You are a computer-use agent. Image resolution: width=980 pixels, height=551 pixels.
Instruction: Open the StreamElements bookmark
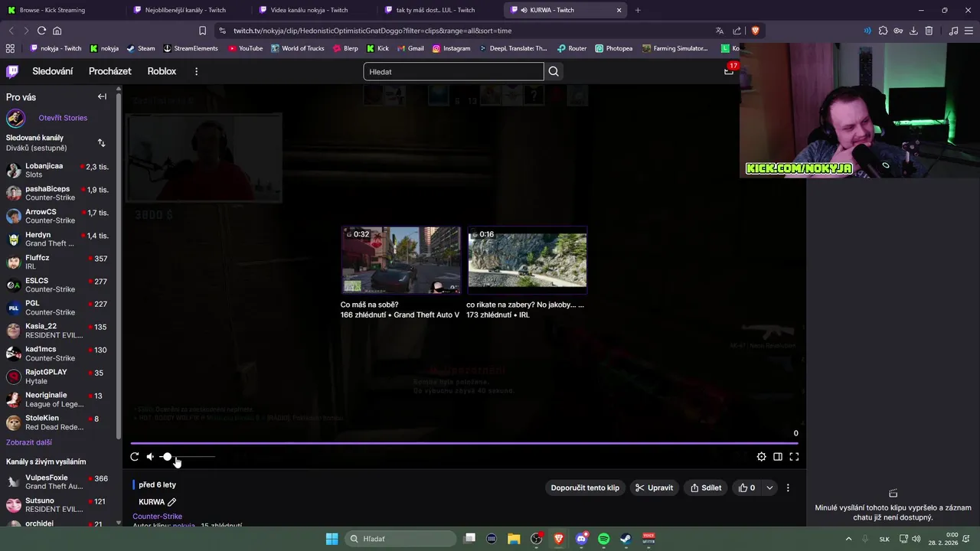pos(190,48)
